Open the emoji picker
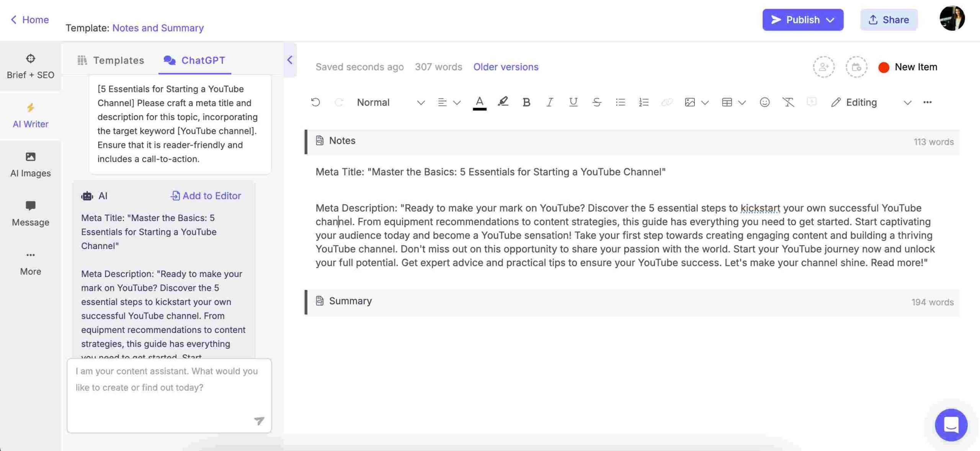This screenshot has width=980, height=451. click(764, 102)
